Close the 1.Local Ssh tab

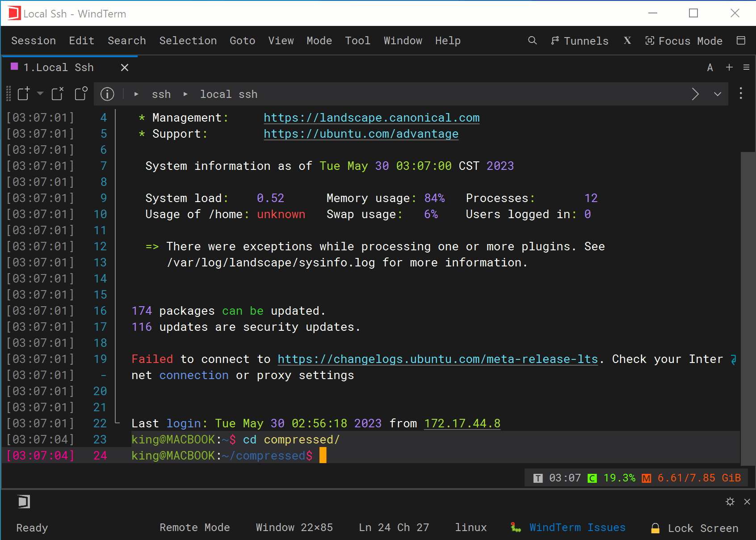(x=125, y=67)
